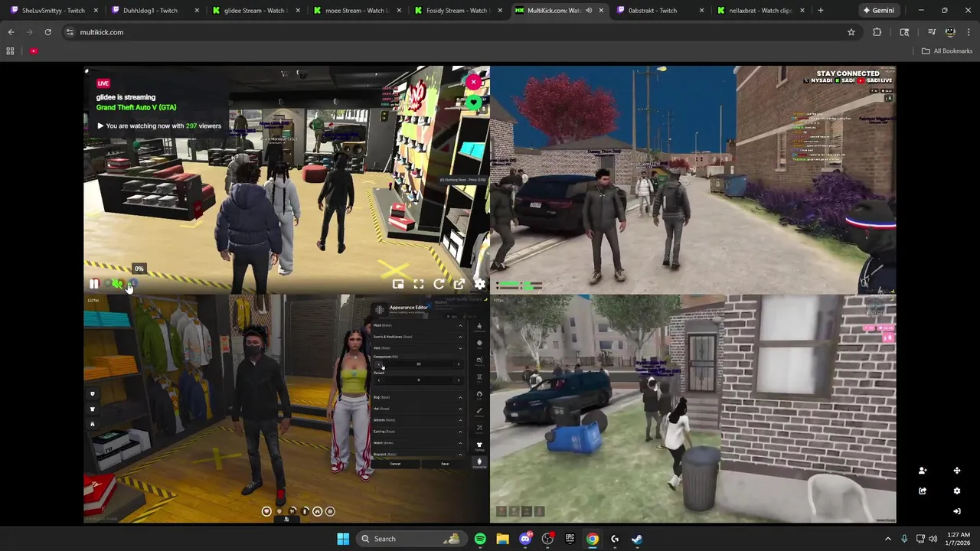The image size is (980, 551).
Task: Open glidee stream player settings gear
Action: coord(479,284)
